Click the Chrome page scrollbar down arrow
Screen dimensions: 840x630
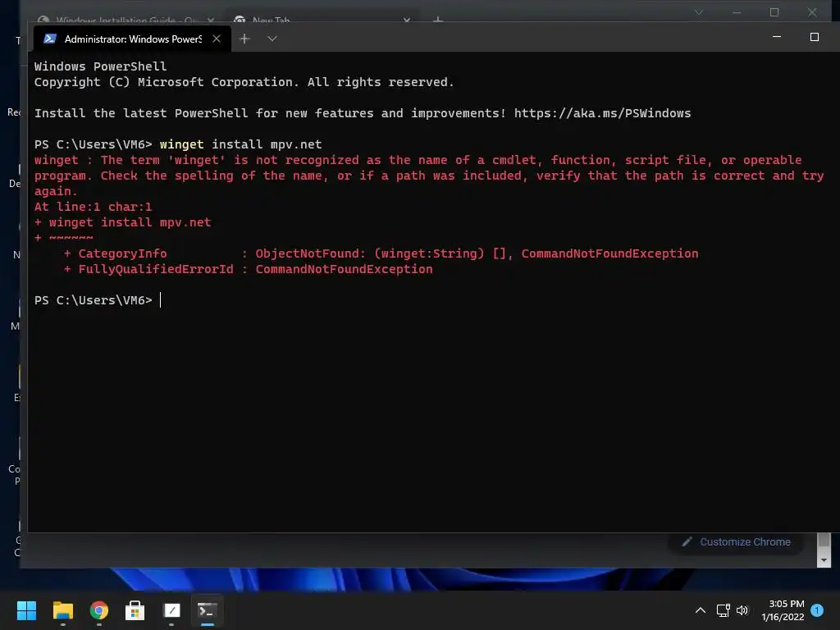pyautogui.click(x=824, y=560)
